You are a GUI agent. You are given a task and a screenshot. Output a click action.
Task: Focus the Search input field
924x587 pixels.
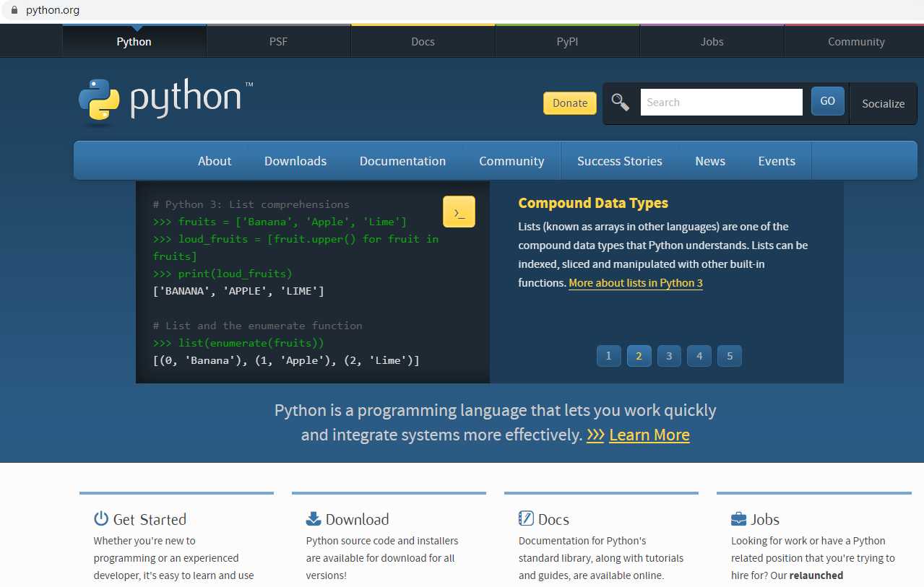tap(721, 102)
